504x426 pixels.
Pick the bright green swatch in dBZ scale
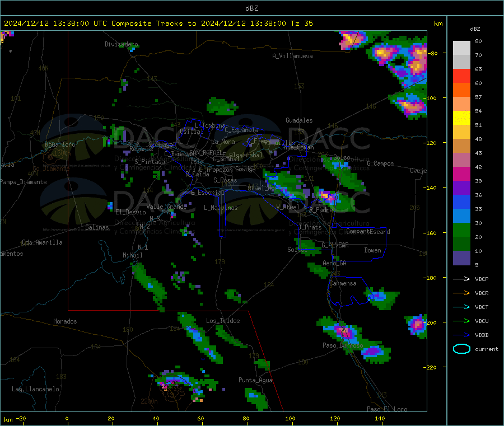461,230
